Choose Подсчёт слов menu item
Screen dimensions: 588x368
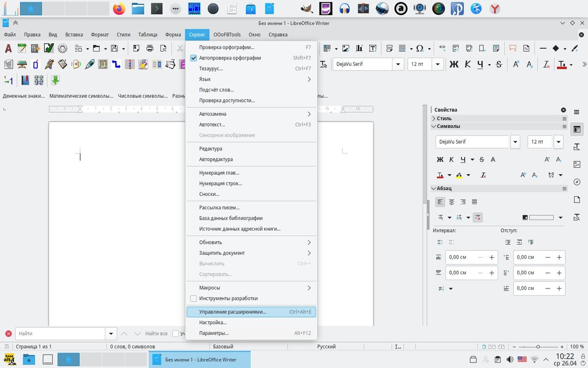click(x=251, y=90)
